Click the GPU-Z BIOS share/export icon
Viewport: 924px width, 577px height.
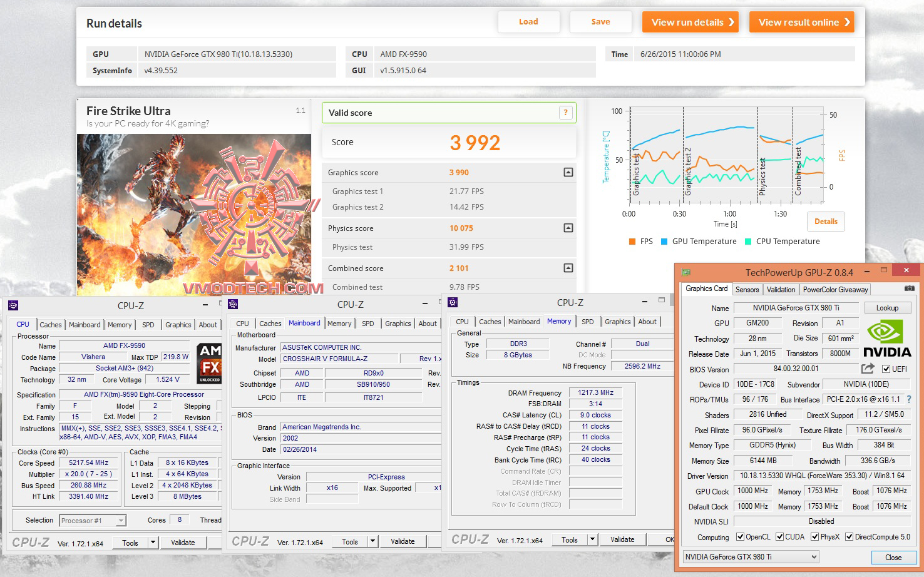(868, 369)
